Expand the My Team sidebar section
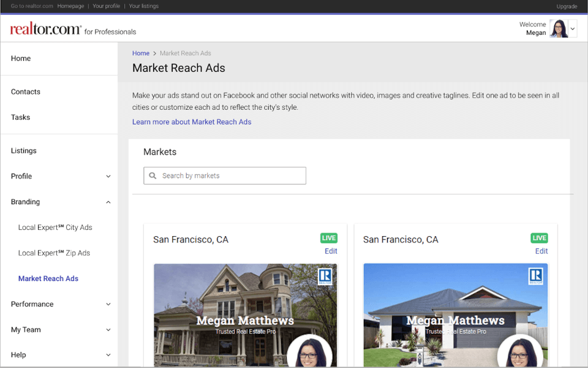588x368 pixels. [108, 330]
